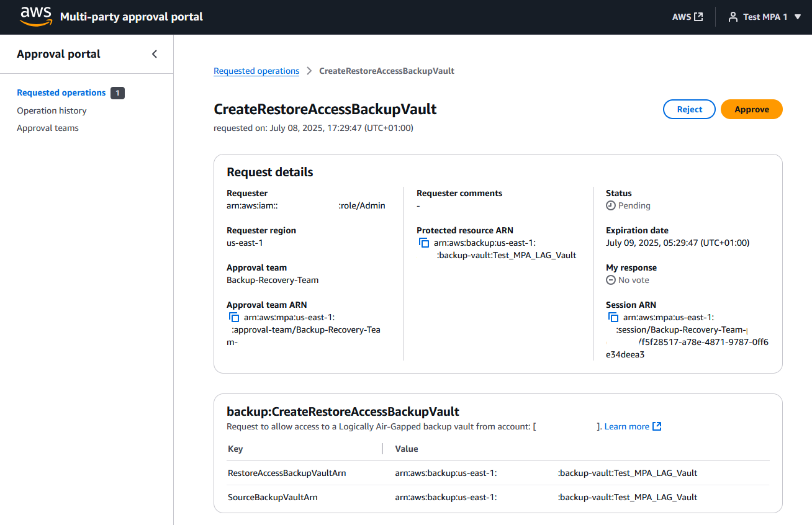Select the CreateRestoreAccessBackupVault breadcrumb text
Screen dimensions: 812x525
click(x=387, y=71)
